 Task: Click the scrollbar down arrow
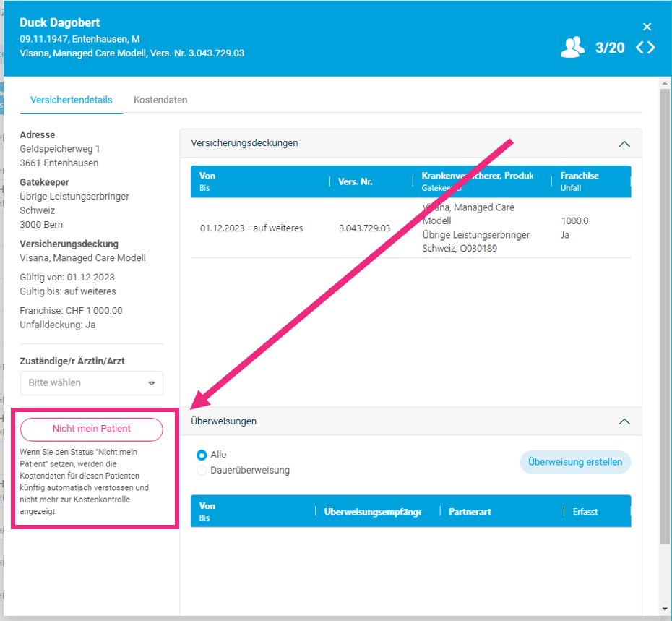pyautogui.click(x=664, y=609)
